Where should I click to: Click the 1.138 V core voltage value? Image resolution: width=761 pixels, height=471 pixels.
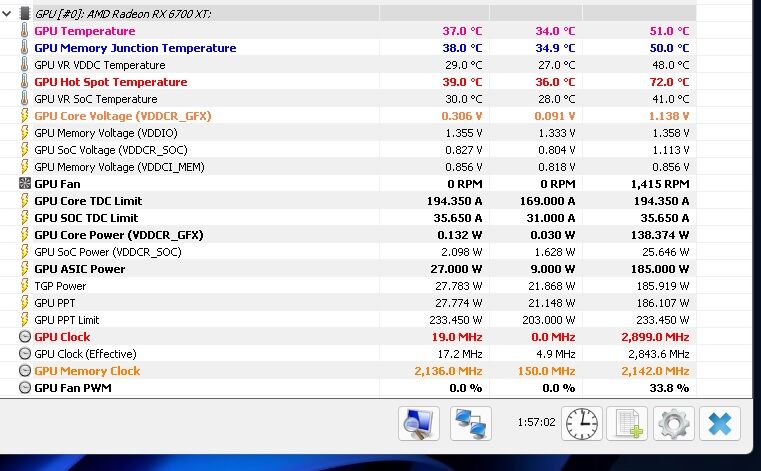[669, 116]
